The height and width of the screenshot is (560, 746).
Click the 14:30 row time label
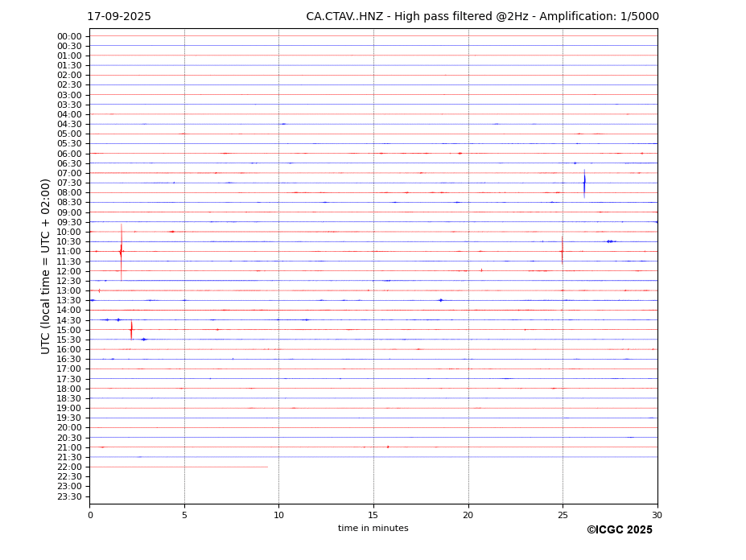[x=69, y=320]
